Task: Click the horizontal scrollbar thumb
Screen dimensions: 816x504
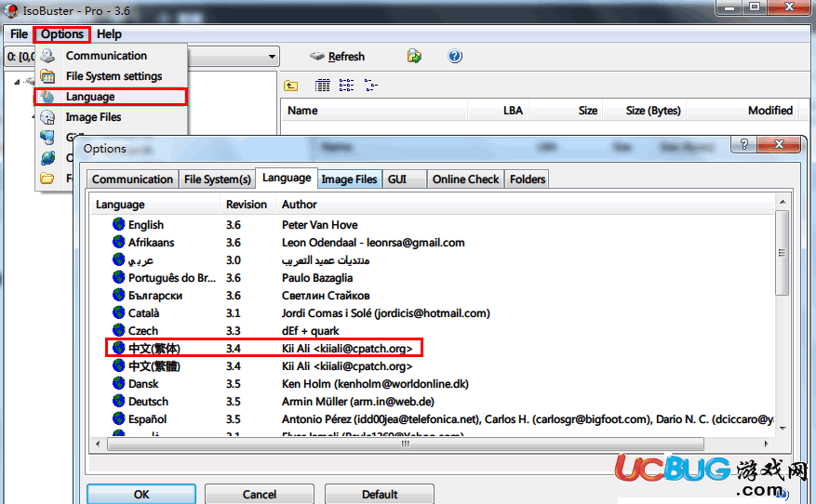Action: tap(406, 444)
